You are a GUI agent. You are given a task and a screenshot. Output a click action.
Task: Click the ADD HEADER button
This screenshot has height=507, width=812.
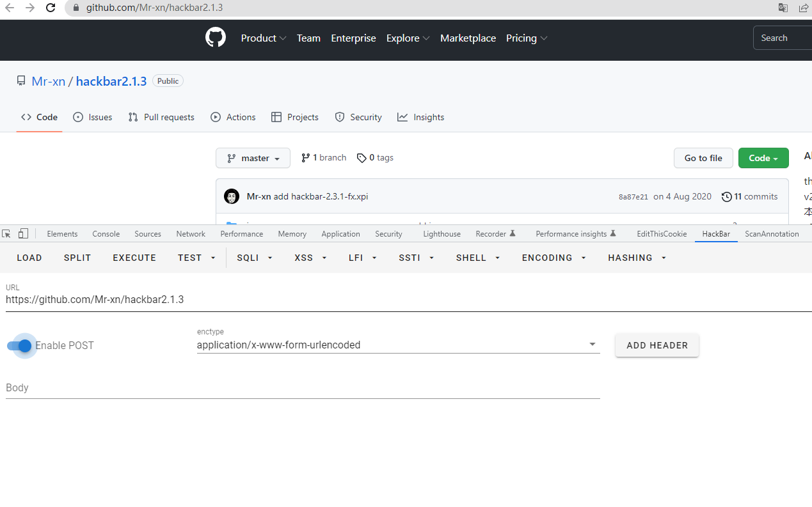[x=657, y=345]
